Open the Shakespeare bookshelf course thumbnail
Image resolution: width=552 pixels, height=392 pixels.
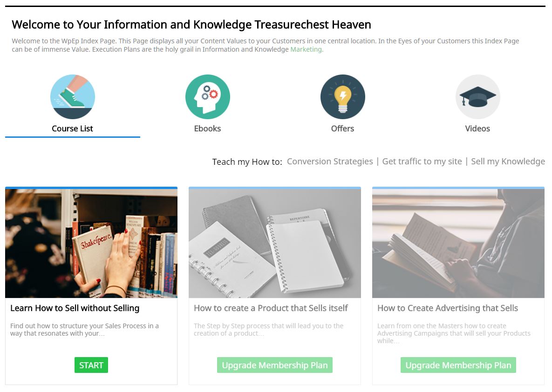(91, 243)
